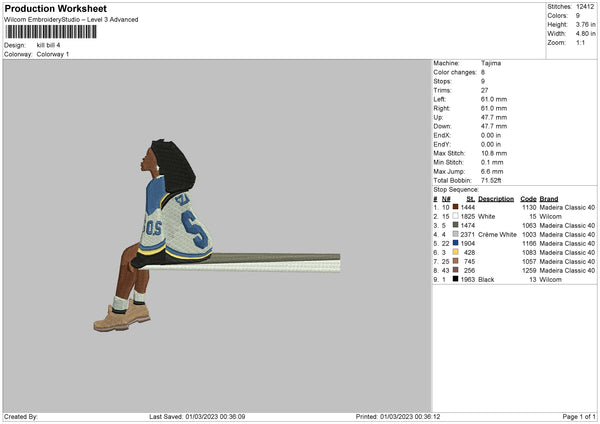600x424 pixels.
Task: Click the Page 1 of 1 footer text
Action: [x=579, y=416]
